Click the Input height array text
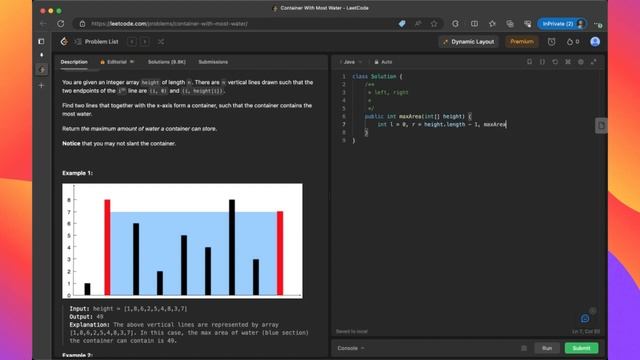The height and width of the screenshot is (360, 640). (128, 309)
